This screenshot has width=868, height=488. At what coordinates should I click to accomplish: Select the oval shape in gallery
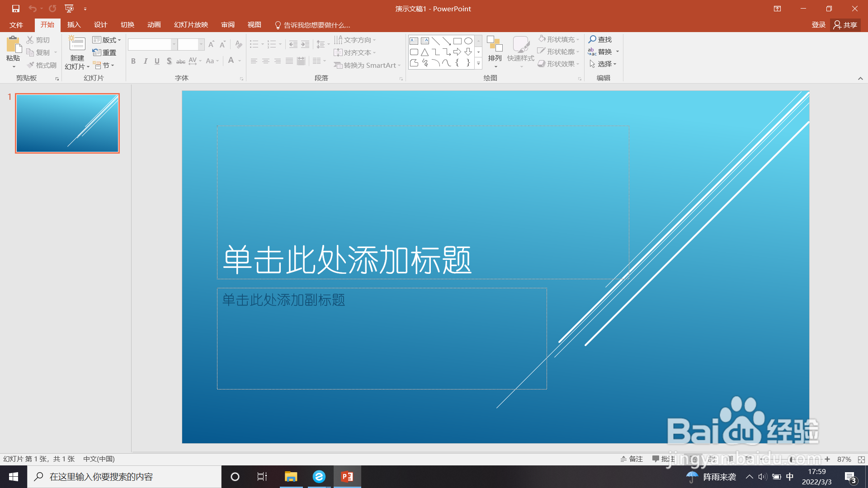point(468,41)
